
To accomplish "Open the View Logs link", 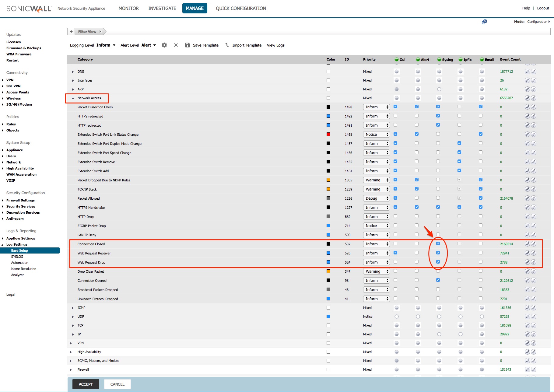I will pyautogui.click(x=275, y=45).
